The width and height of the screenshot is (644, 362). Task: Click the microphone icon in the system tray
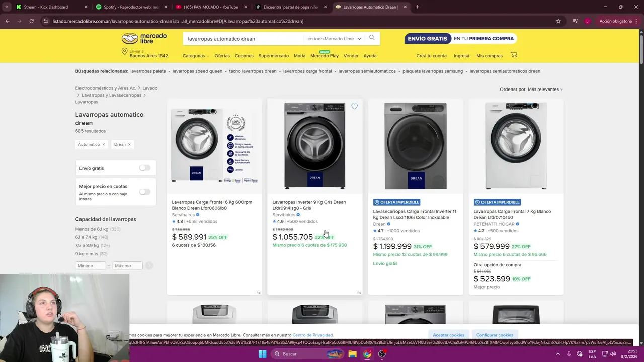[x=569, y=354]
